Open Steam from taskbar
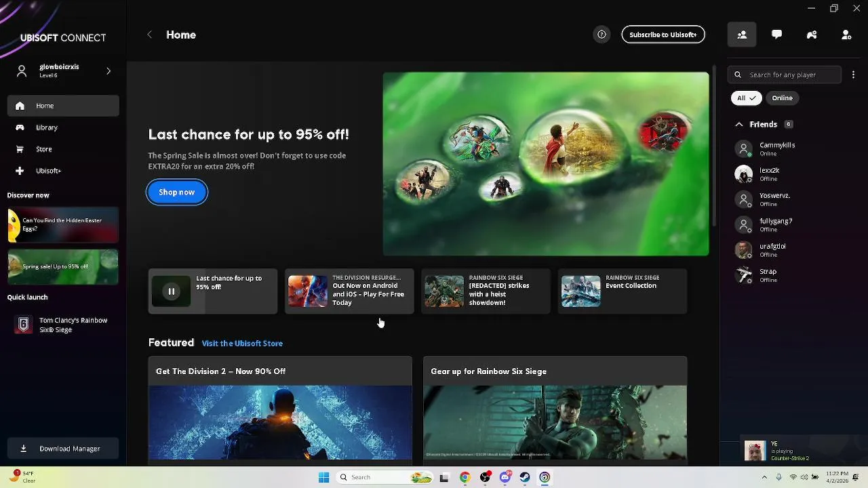 pyautogui.click(x=524, y=477)
